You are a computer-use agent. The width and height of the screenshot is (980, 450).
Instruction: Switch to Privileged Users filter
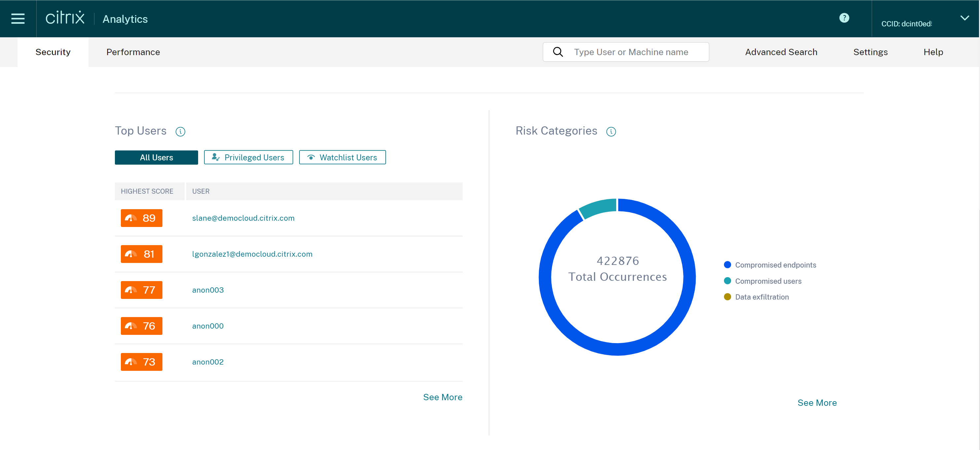pyautogui.click(x=248, y=157)
